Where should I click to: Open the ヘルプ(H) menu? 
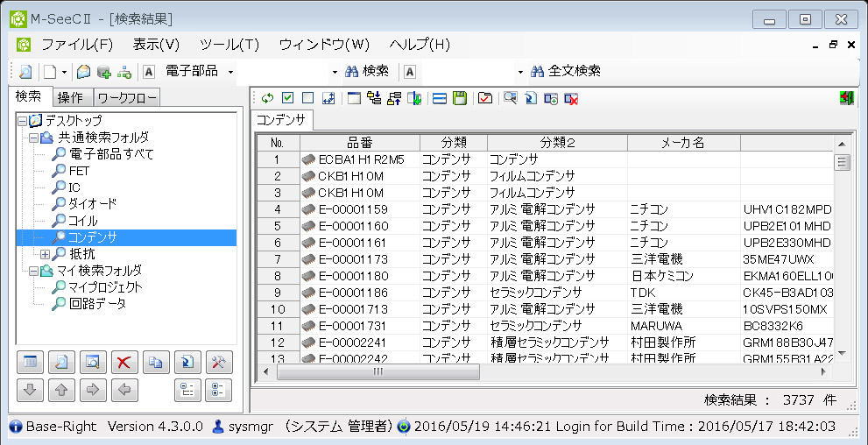coord(420,45)
